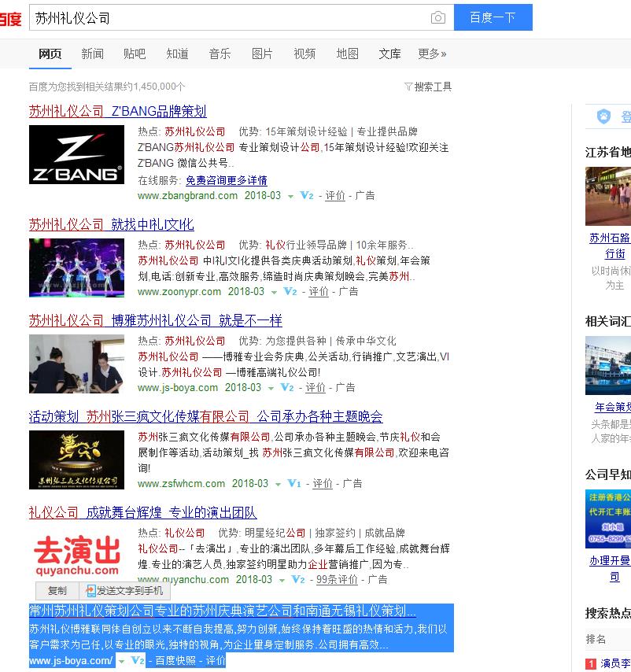Switch to the 音乐 tab

click(220, 54)
